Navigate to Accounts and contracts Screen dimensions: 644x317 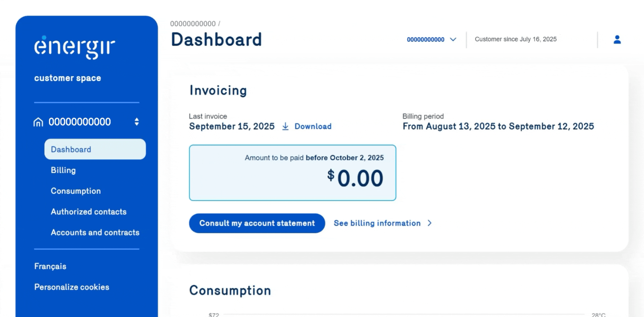click(95, 232)
